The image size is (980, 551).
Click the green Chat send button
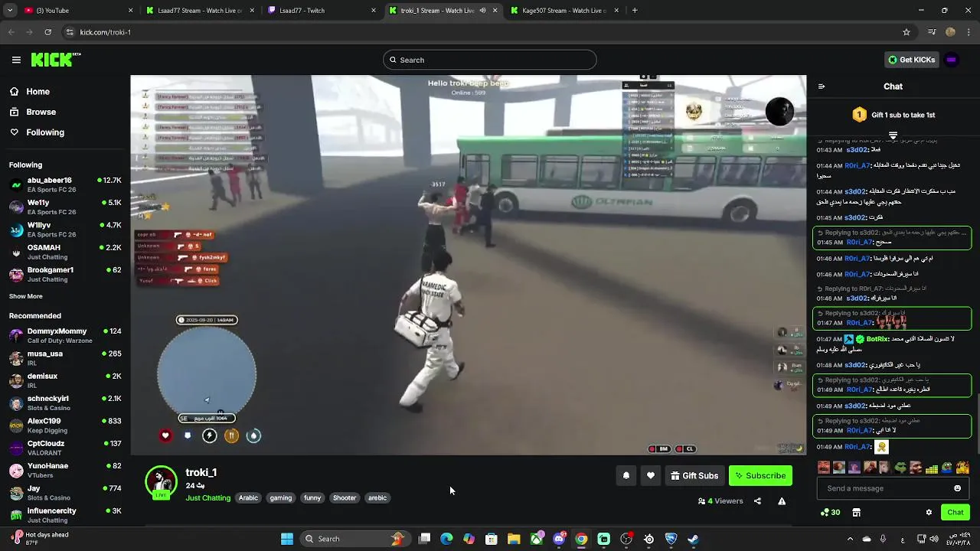click(x=955, y=513)
